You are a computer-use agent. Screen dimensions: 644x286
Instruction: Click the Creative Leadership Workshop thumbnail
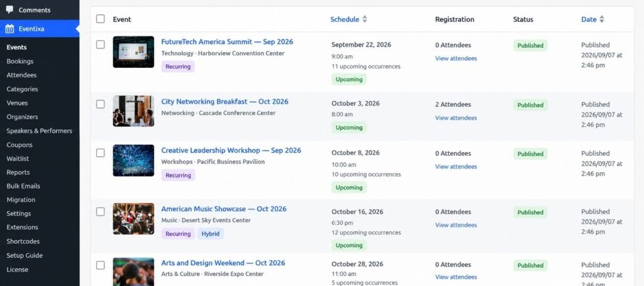(133, 160)
